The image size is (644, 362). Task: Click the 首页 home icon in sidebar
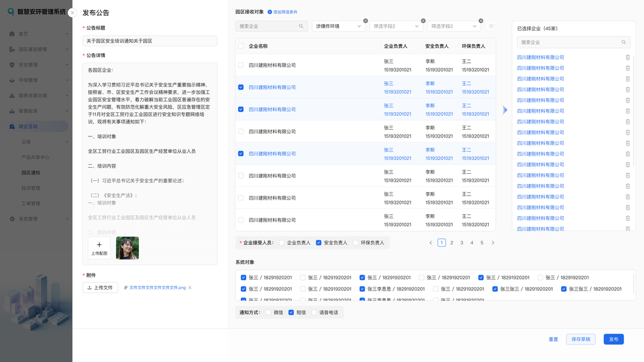(12, 34)
